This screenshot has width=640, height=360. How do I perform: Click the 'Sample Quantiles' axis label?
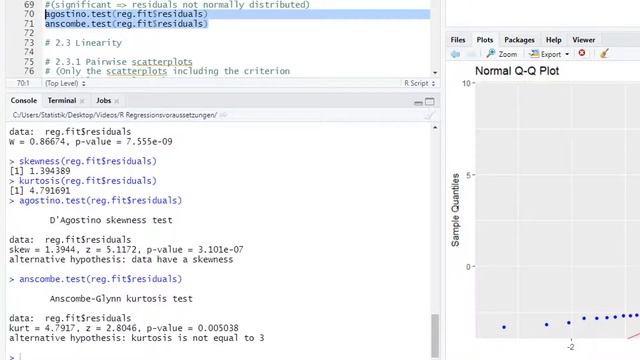pos(456,210)
